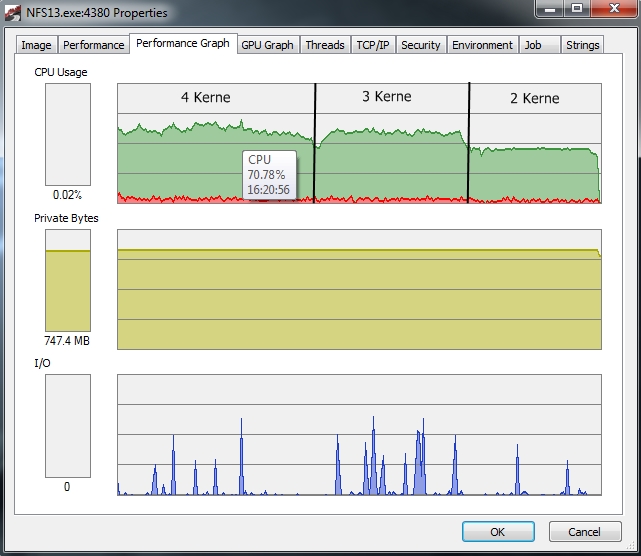This screenshot has width=641, height=556.
Task: Click the CPU 70.78% tooltip
Action: tap(269, 175)
